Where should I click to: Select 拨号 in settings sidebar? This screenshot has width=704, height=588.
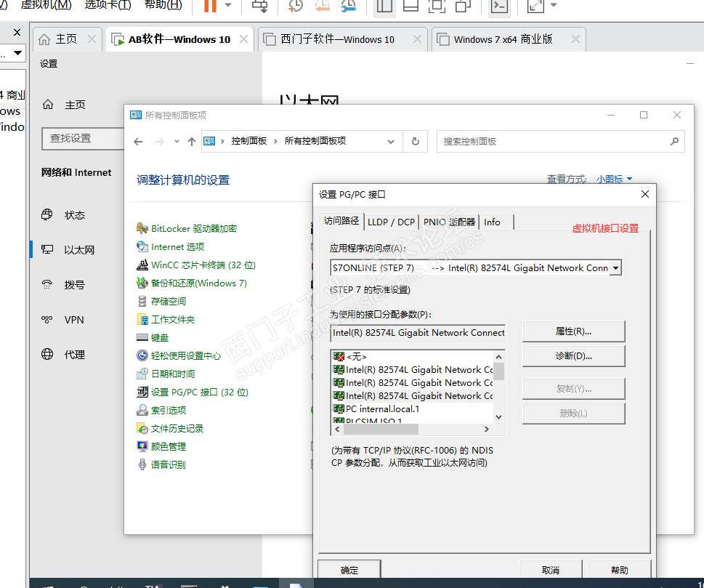click(x=75, y=285)
